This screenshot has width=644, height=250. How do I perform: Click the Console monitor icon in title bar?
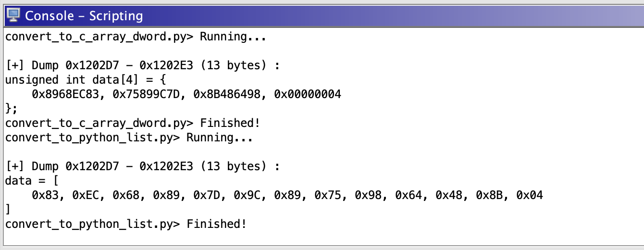click(13, 15)
